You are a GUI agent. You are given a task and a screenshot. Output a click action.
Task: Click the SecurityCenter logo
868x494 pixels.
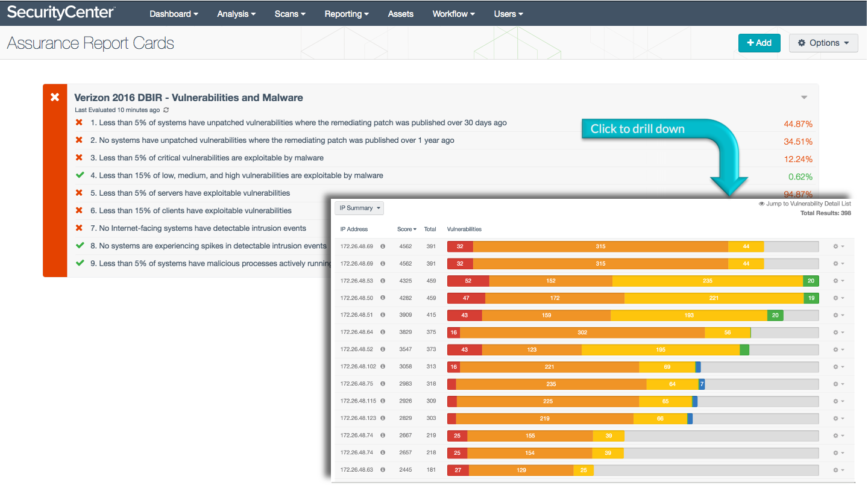click(x=61, y=13)
